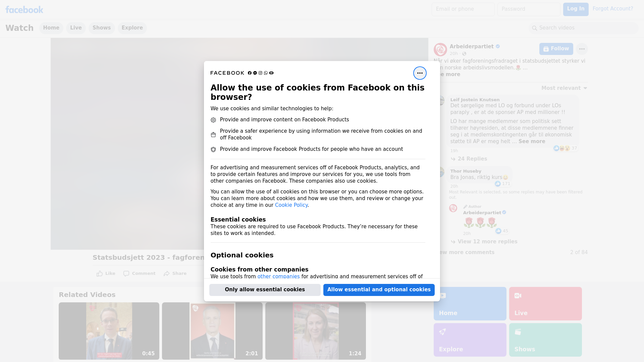Click Allow essential and optional cookies
The width and height of the screenshot is (644, 362).
click(x=379, y=290)
